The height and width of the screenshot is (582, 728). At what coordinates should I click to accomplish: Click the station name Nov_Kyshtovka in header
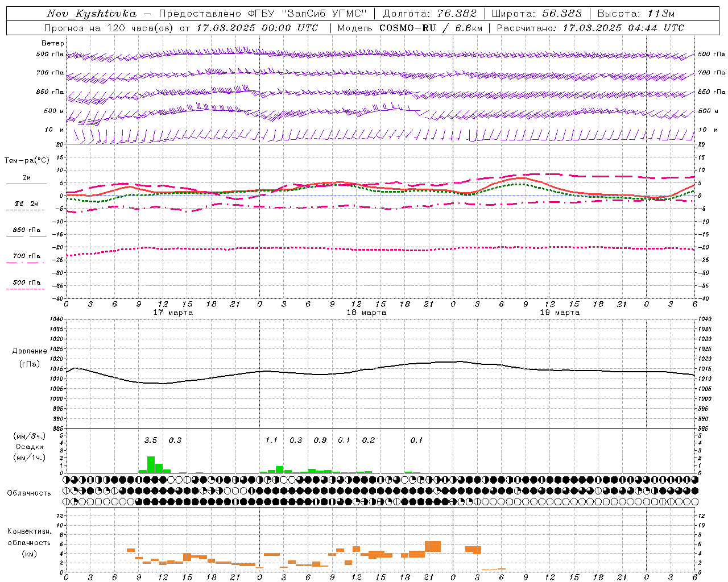click(x=92, y=14)
